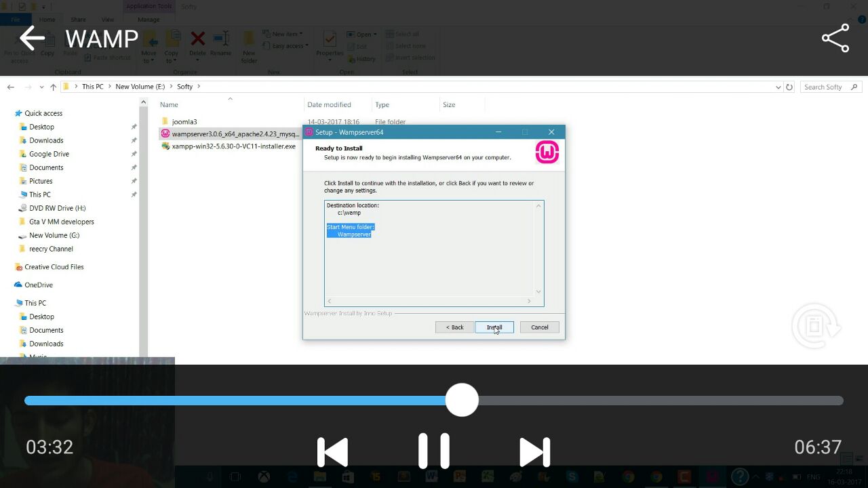Click the summary box scroll-up arrow
868x488 pixels.
(x=539, y=206)
